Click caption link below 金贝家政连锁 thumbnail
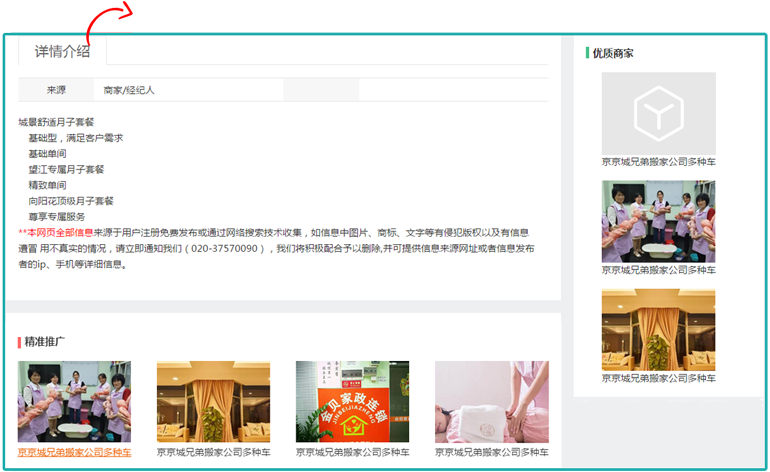770x472 pixels. tap(352, 453)
